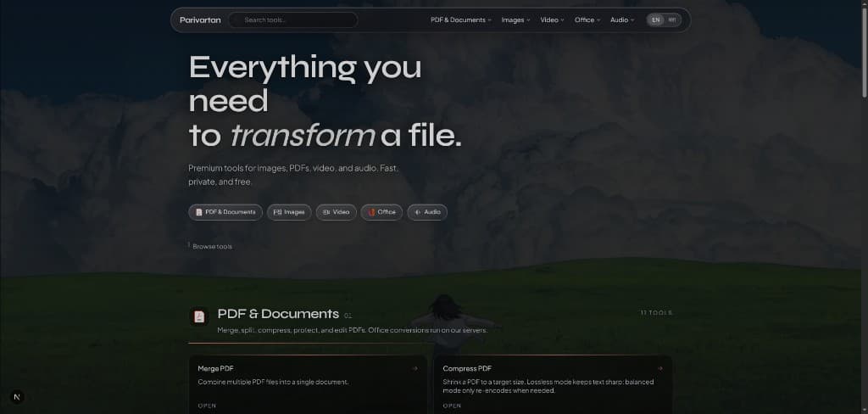Expand the Video nav menu
868x414 pixels.
pos(552,20)
